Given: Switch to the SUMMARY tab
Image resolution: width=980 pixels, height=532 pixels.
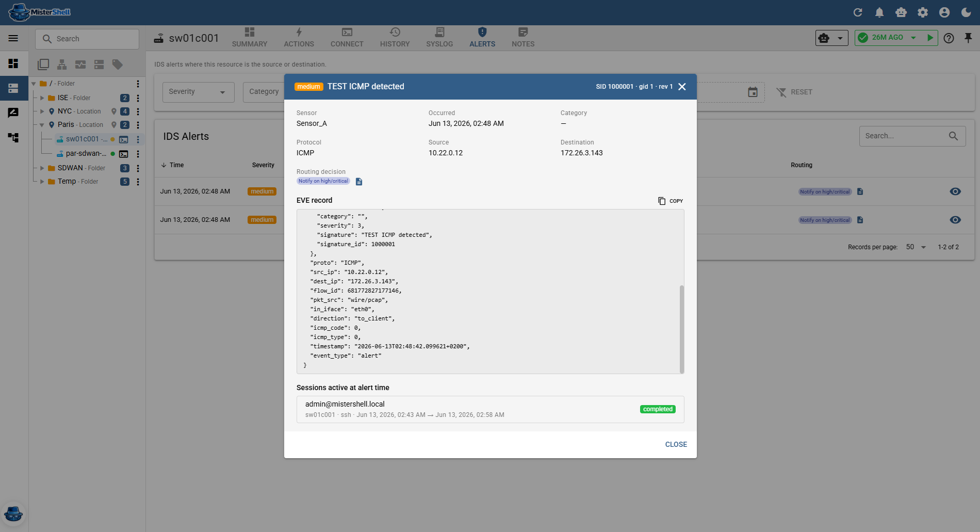Looking at the screenshot, I should point(250,38).
